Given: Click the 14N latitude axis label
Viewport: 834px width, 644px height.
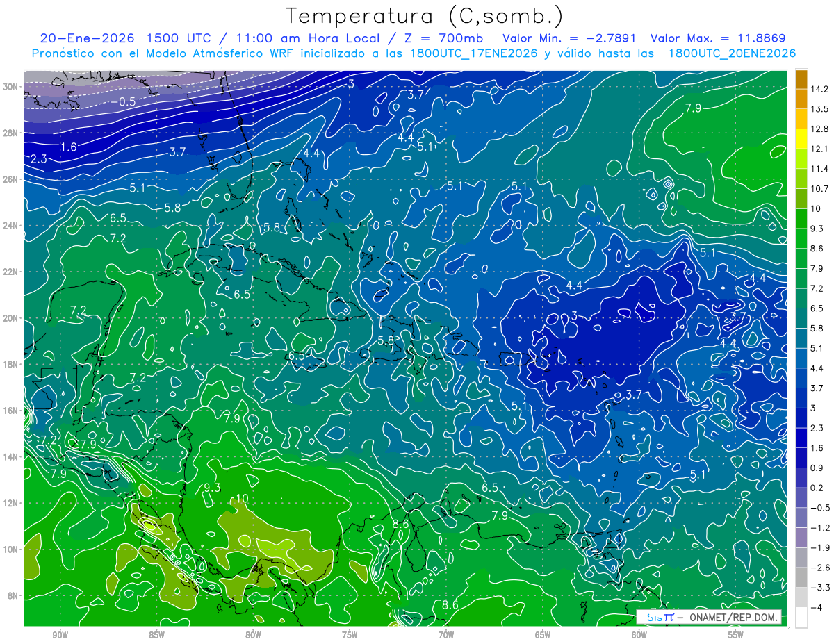Looking at the screenshot, I should pos(10,457).
